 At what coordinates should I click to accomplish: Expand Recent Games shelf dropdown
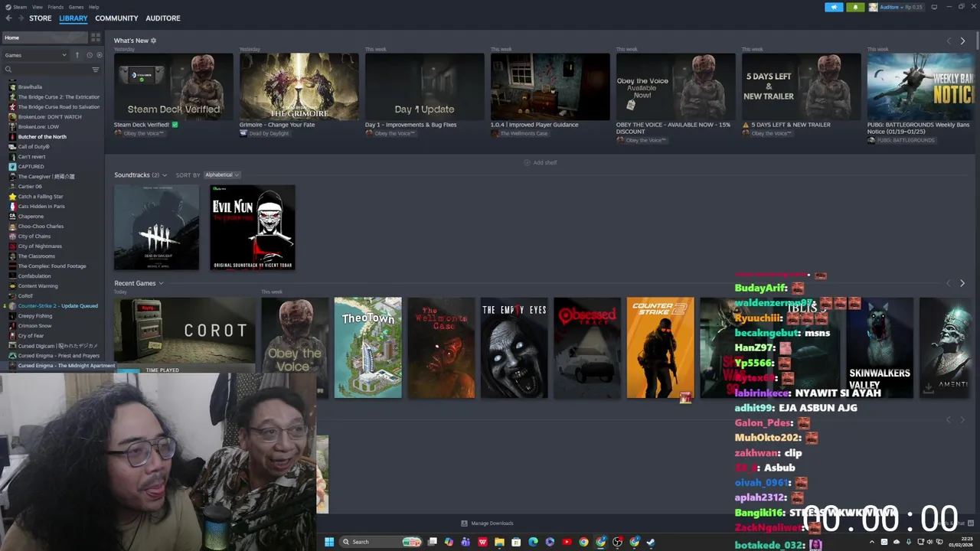(x=161, y=283)
